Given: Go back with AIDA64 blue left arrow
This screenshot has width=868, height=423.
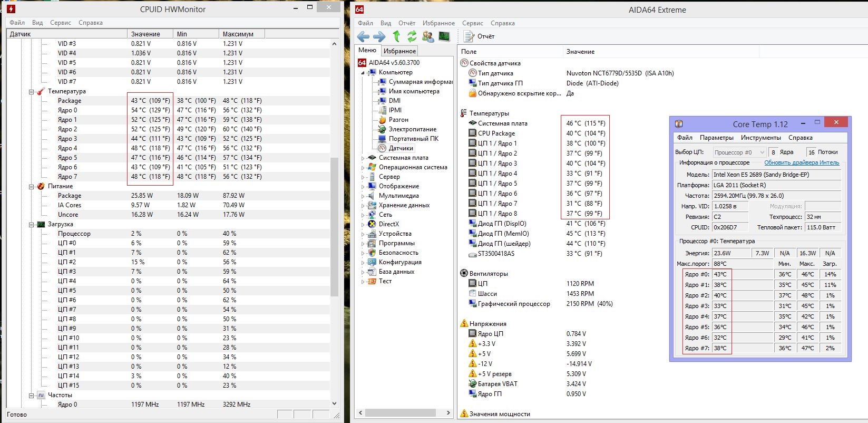Looking at the screenshot, I should point(363,36).
